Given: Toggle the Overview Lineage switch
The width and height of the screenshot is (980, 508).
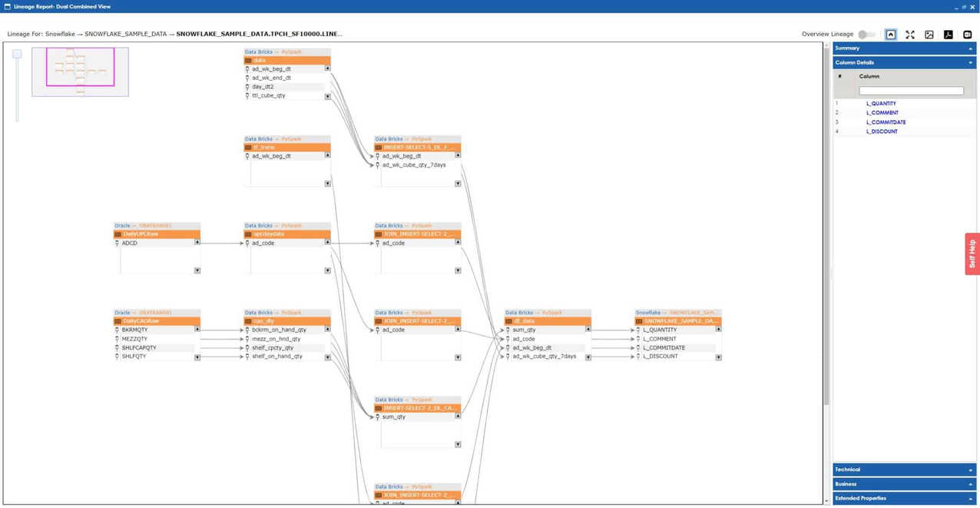Looking at the screenshot, I should pos(866,35).
